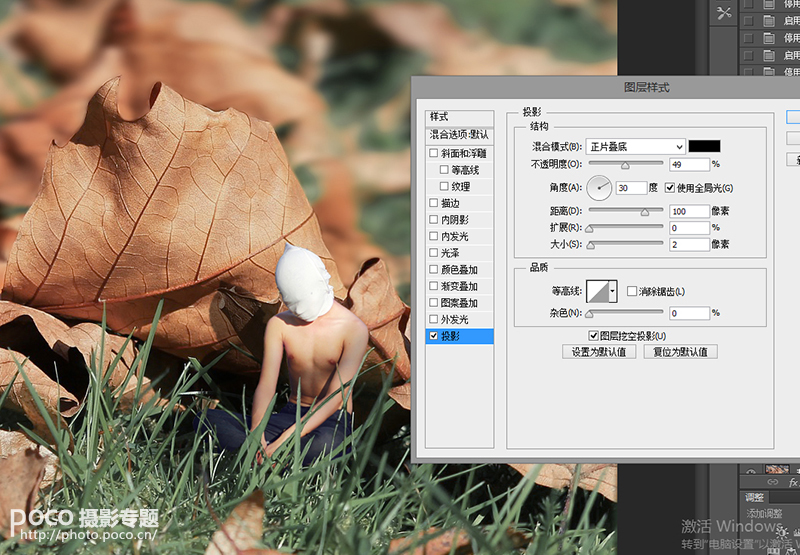The image size is (800, 555).
Task: Click the 扩展 spread slider
Action: (x=626, y=228)
